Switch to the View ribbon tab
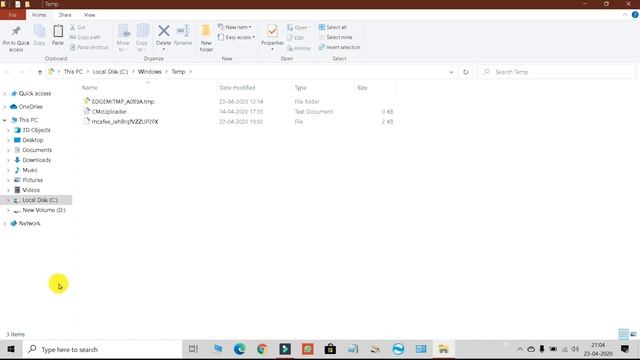The width and height of the screenshot is (640, 360). tap(89, 15)
